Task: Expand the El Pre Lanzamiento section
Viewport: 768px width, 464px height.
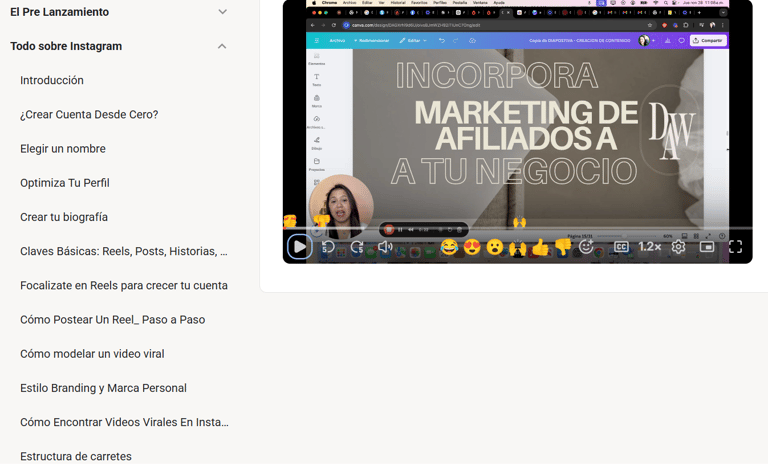Action: tap(222, 12)
